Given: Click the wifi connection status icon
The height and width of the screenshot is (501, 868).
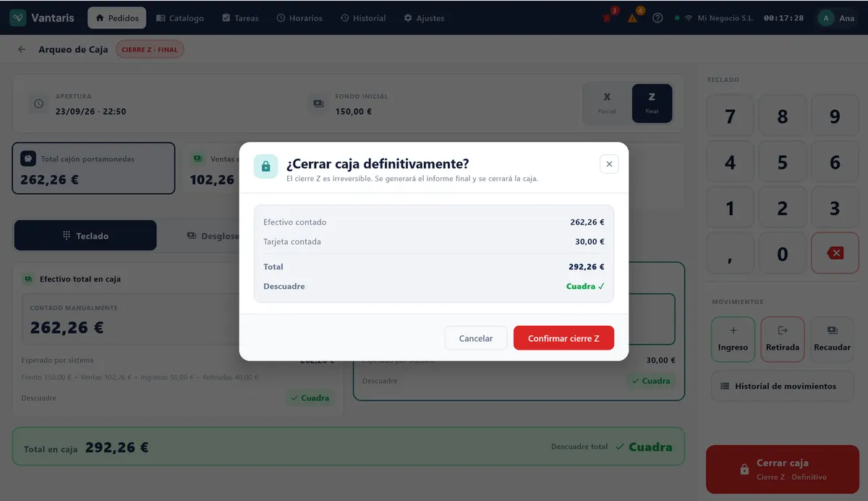Looking at the screenshot, I should (x=689, y=18).
